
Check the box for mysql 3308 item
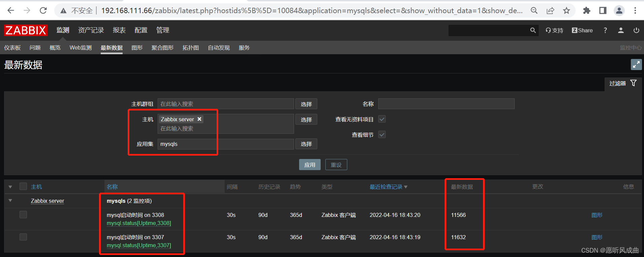[x=23, y=215]
